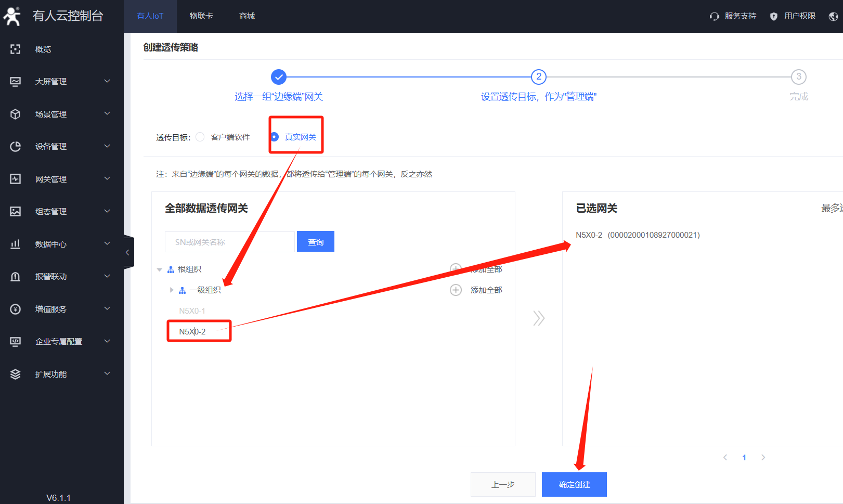This screenshot has height=504, width=843.
Task: Click the 服务支持 headset icon
Action: tap(714, 16)
